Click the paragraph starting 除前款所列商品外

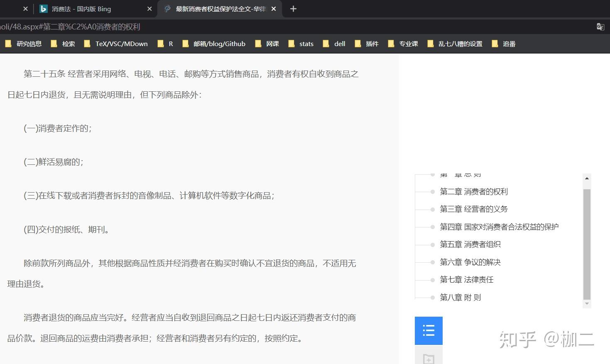click(x=182, y=274)
